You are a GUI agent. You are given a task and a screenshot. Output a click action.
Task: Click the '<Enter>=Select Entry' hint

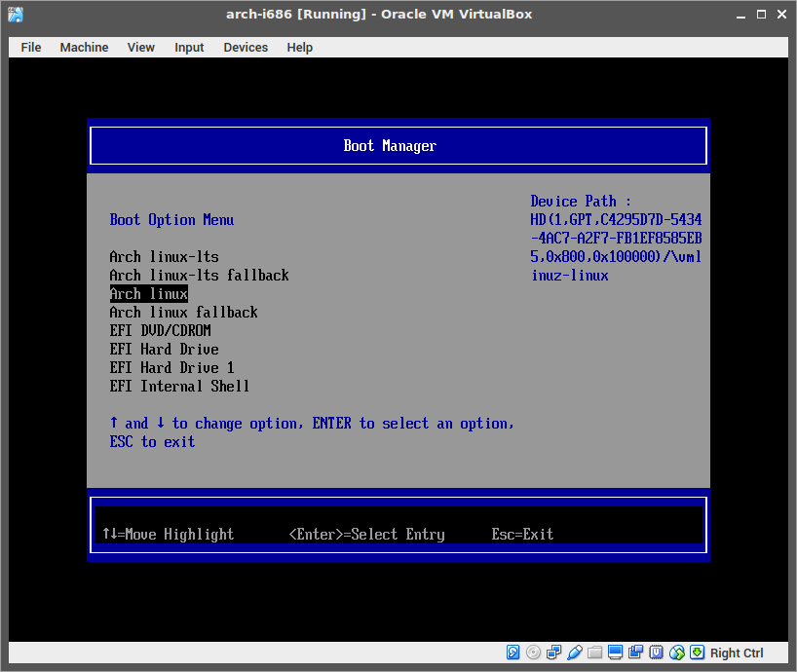coord(367,535)
